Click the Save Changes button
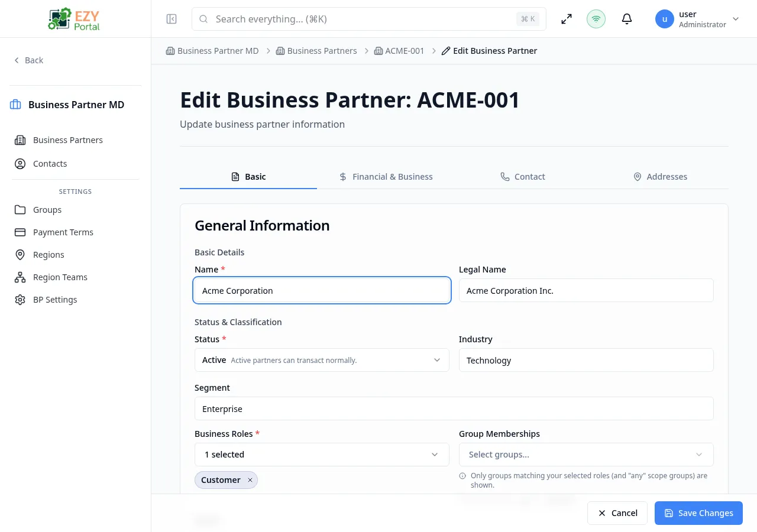 pyautogui.click(x=698, y=512)
